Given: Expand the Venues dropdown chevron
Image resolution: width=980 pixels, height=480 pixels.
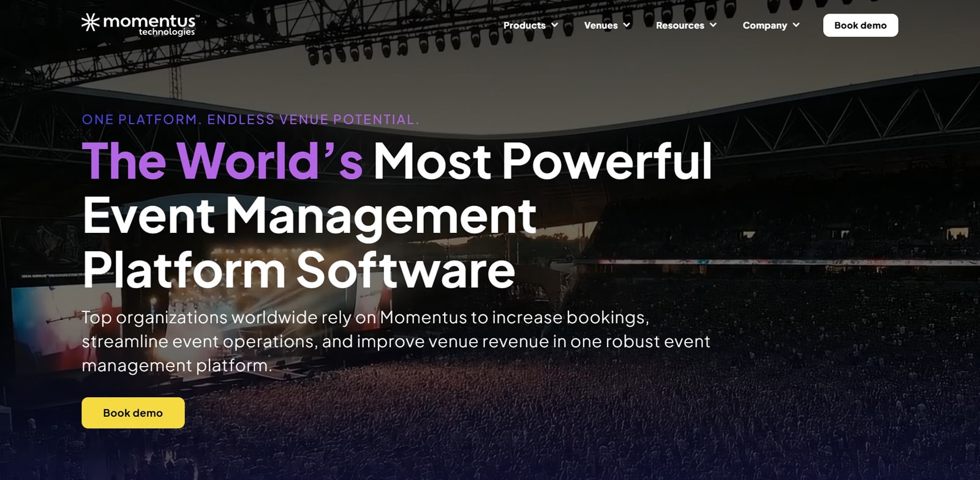Looking at the screenshot, I should [627, 25].
